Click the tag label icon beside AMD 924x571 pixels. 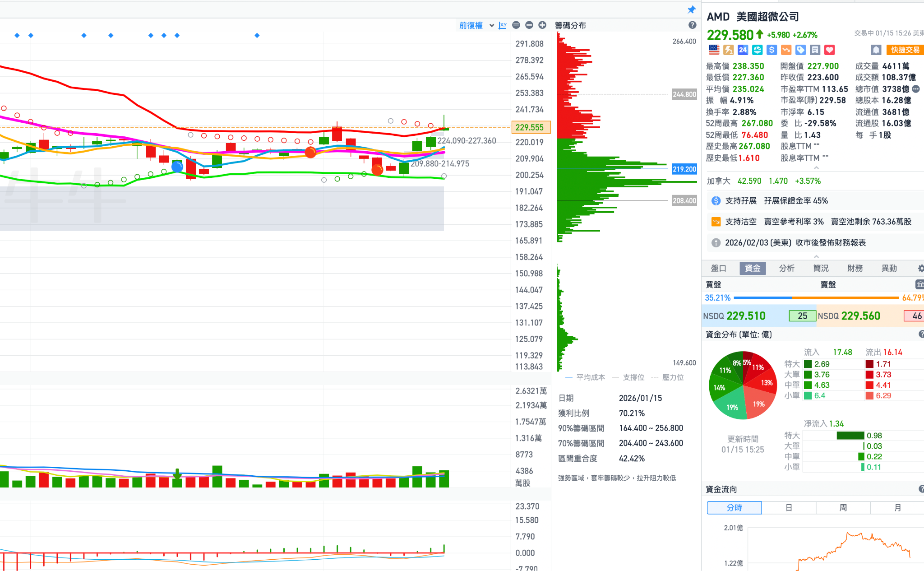click(x=800, y=50)
